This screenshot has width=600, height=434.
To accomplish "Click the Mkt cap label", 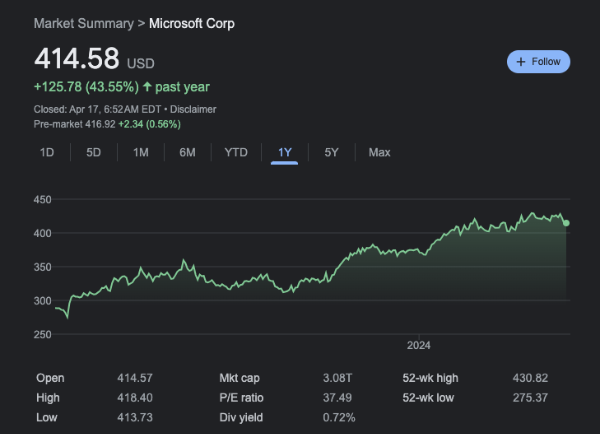I will point(240,378).
